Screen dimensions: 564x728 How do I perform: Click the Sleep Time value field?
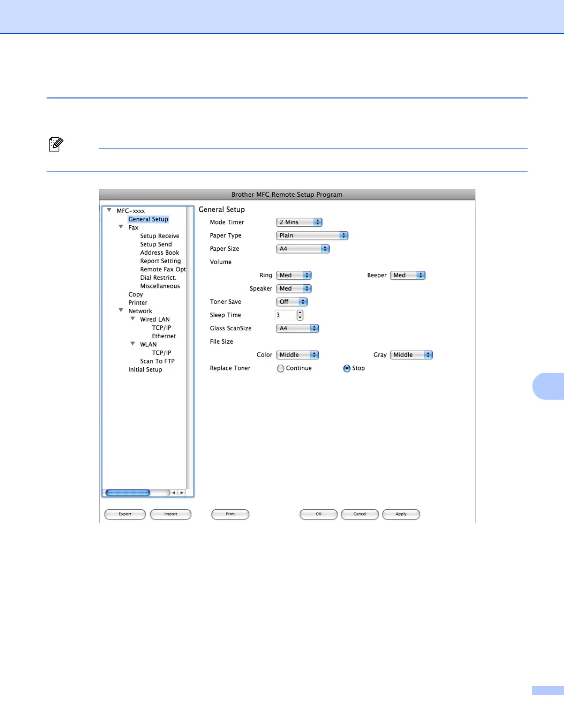click(x=285, y=315)
